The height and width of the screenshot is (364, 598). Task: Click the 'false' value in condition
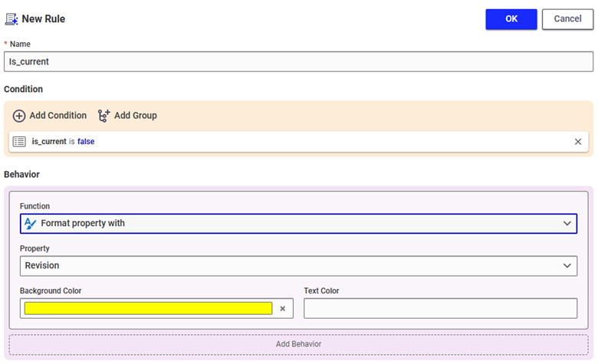click(86, 142)
